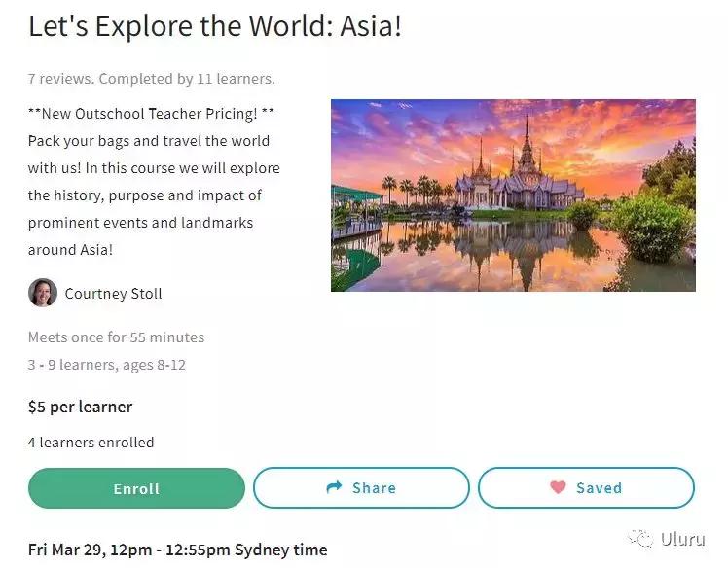Click the "Meets once for 55 minutes" line
Screen dimensions: 728x568
tap(116, 337)
